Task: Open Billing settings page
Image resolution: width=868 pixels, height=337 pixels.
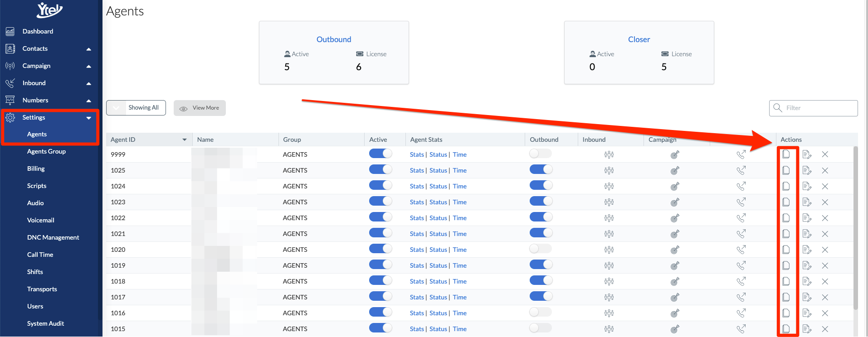Action: coord(36,168)
